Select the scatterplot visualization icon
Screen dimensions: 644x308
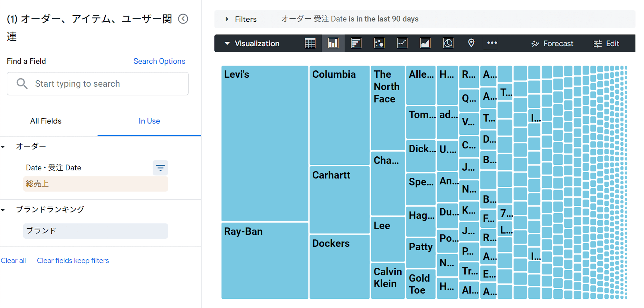click(379, 43)
